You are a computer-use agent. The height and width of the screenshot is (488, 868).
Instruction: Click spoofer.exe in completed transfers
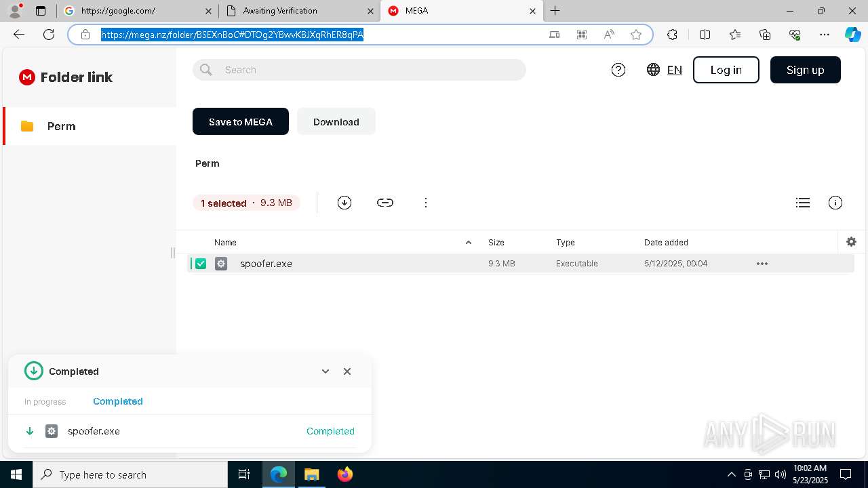tap(94, 431)
